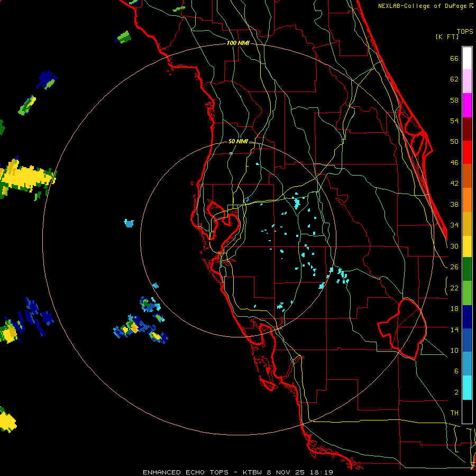Click the 18 value on the scale

(454, 309)
